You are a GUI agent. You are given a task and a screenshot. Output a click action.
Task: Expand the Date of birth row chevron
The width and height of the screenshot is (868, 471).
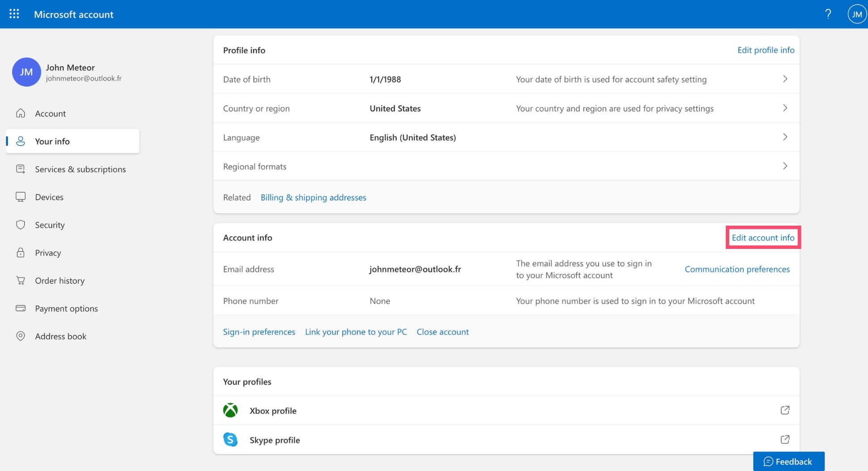pyautogui.click(x=785, y=79)
